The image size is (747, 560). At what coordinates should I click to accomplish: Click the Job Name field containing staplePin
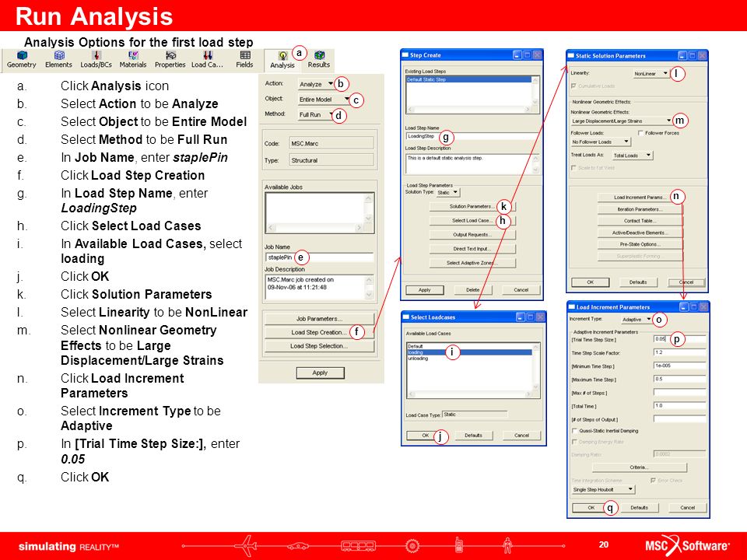click(x=319, y=257)
